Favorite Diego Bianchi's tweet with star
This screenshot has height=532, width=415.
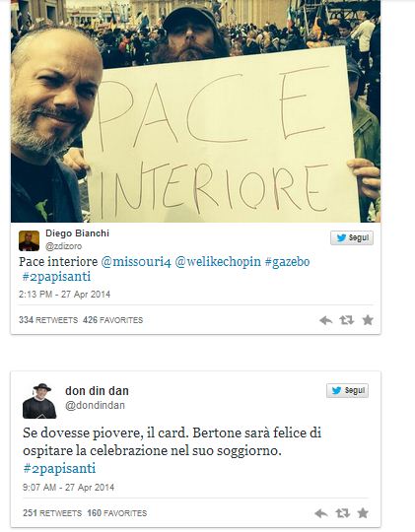click(x=368, y=319)
